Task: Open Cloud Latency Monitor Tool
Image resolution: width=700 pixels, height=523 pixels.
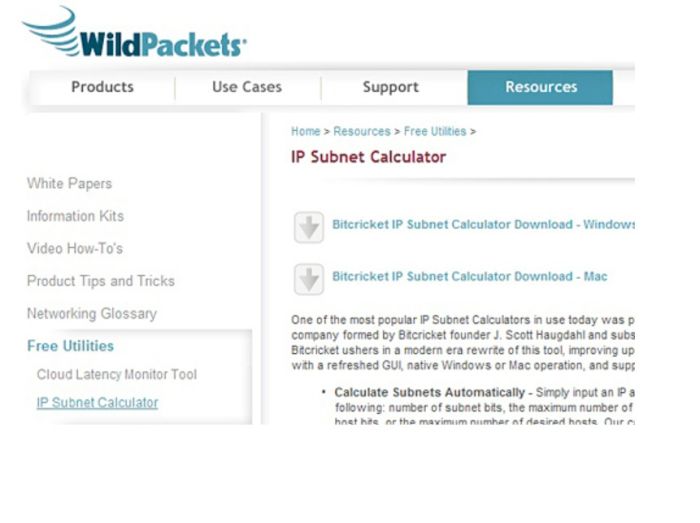Action: coord(117,374)
